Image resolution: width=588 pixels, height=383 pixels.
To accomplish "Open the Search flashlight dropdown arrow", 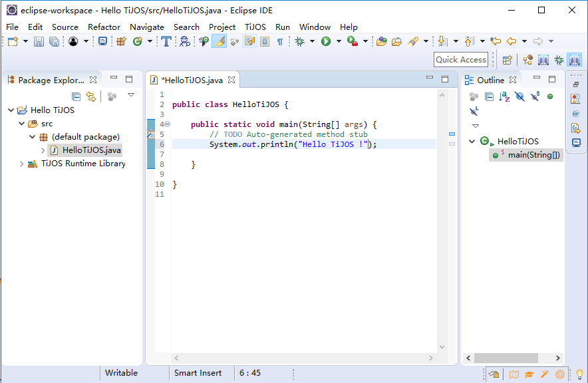I will coord(426,41).
